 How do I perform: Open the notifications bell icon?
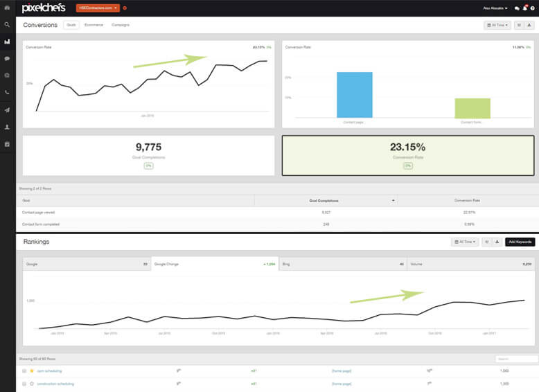tap(525, 8)
